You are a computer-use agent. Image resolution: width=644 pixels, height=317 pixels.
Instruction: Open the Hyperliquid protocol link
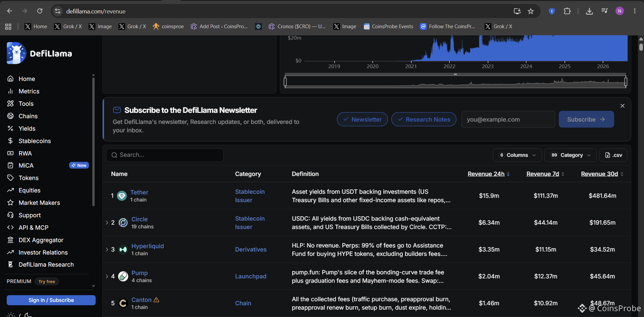148,246
